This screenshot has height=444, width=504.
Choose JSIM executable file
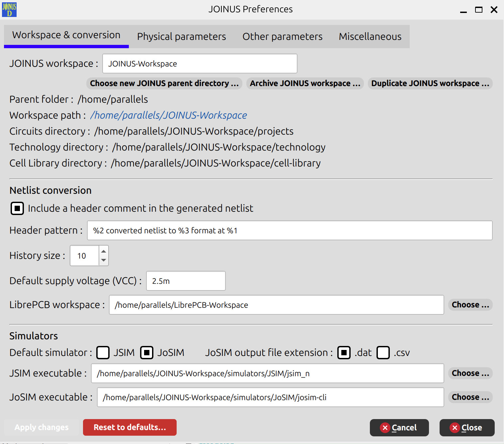(470, 373)
